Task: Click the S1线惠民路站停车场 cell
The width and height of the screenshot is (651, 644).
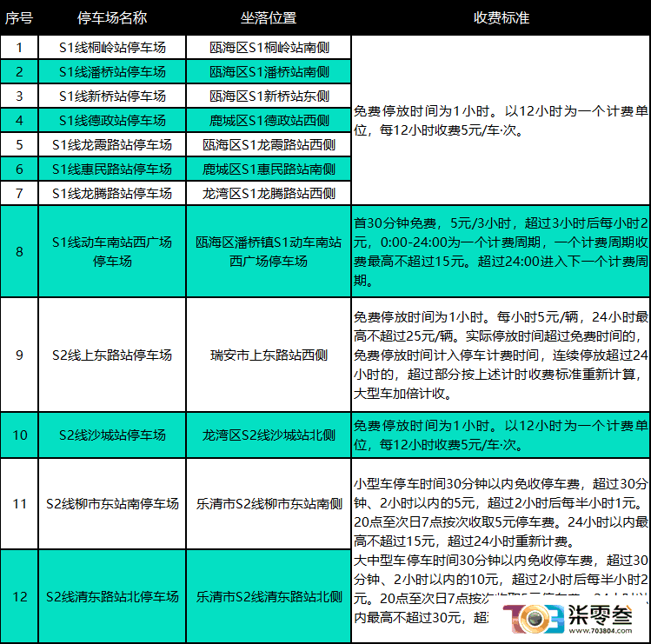Action: (112, 169)
